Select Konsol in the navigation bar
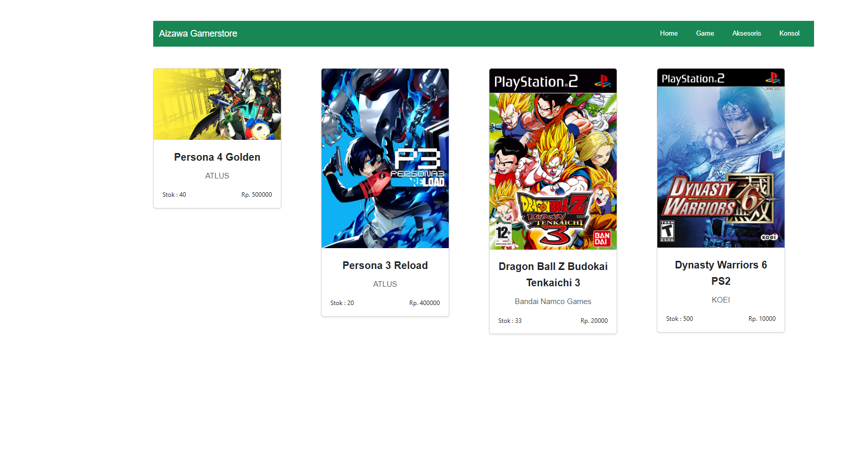 (789, 34)
